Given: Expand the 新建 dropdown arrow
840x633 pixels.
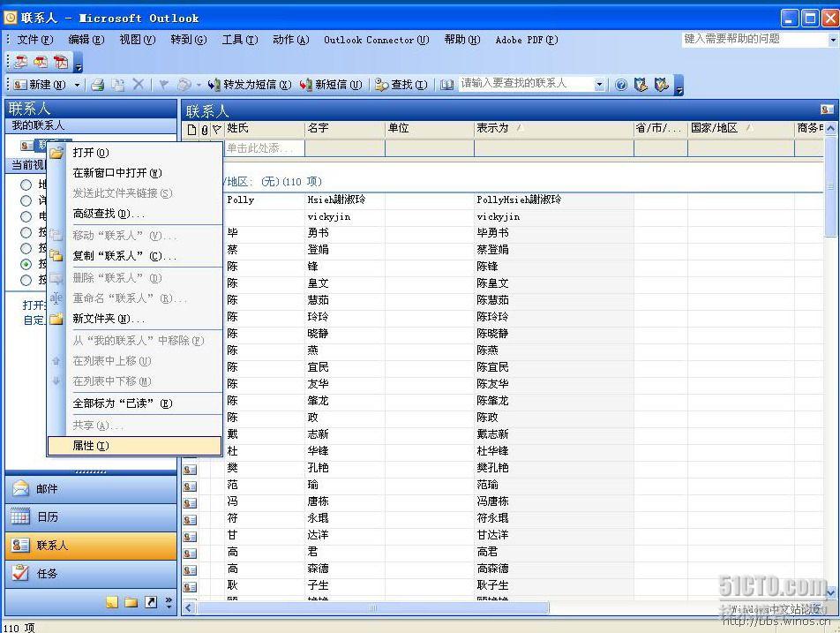Looking at the screenshot, I should (x=77, y=85).
